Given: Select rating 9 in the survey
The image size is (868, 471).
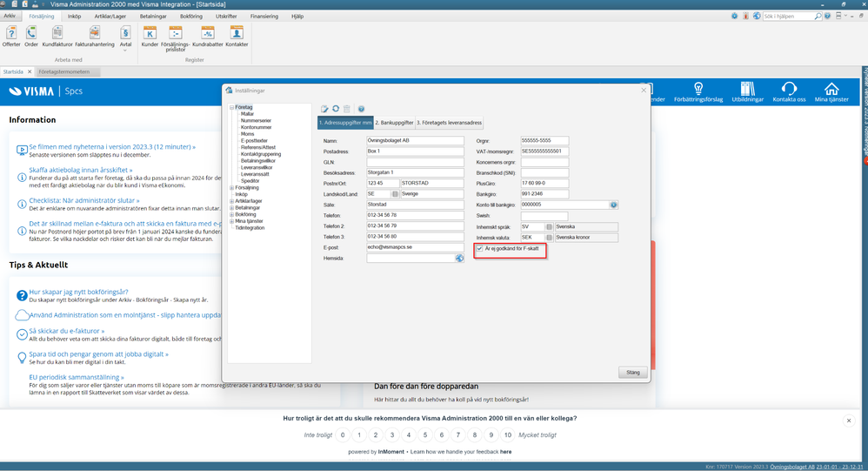Looking at the screenshot, I should (491, 435).
